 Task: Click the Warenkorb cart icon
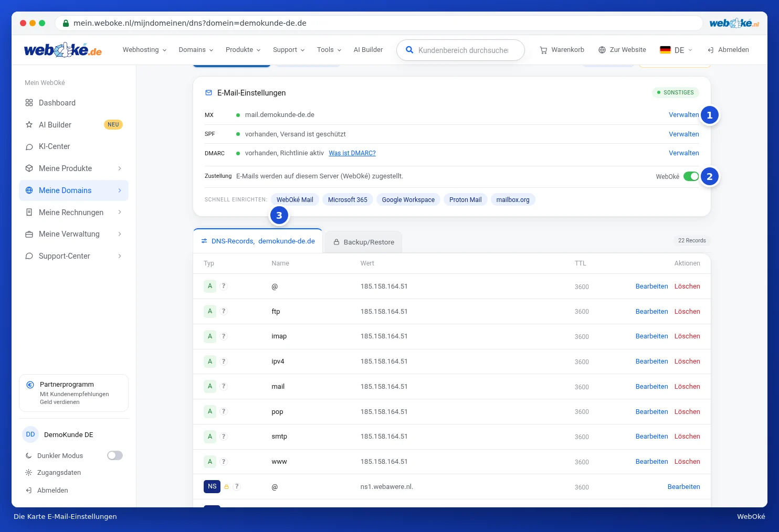tap(543, 50)
